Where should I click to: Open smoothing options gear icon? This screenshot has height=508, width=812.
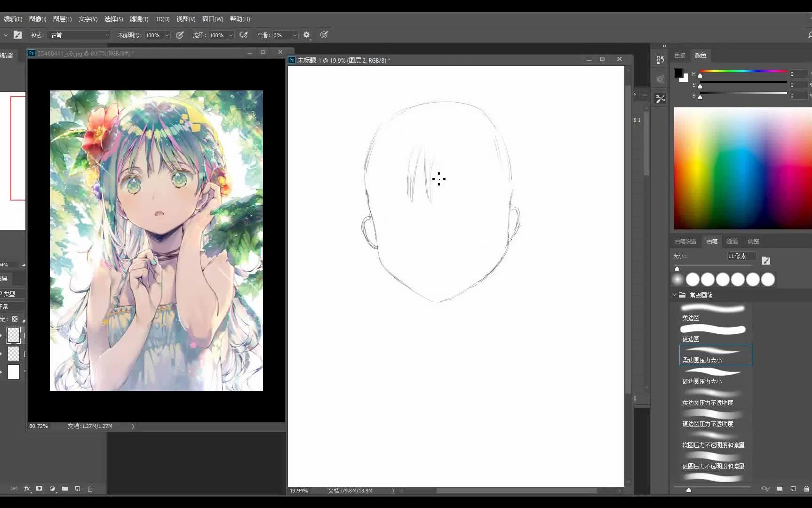click(307, 35)
